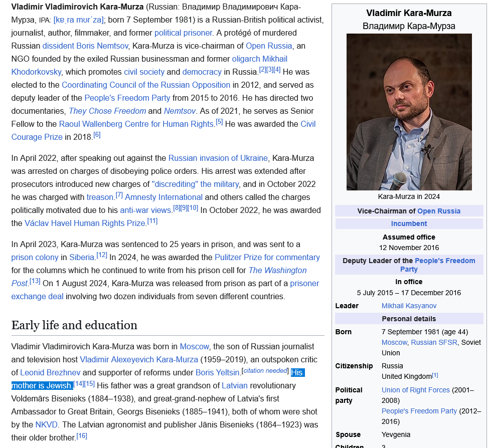
Task: Click the 'Early life and education' heading
Action: pos(74,326)
